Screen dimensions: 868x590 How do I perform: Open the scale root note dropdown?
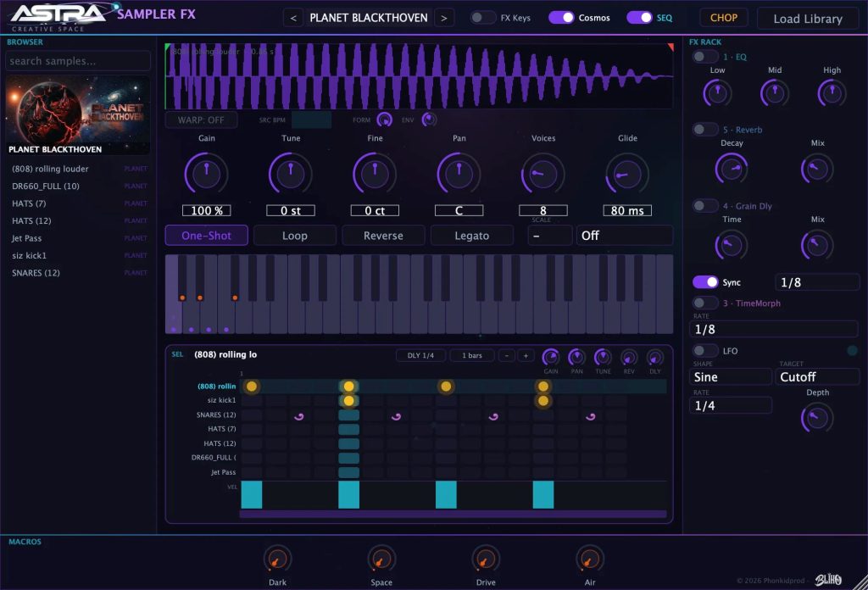tap(549, 235)
